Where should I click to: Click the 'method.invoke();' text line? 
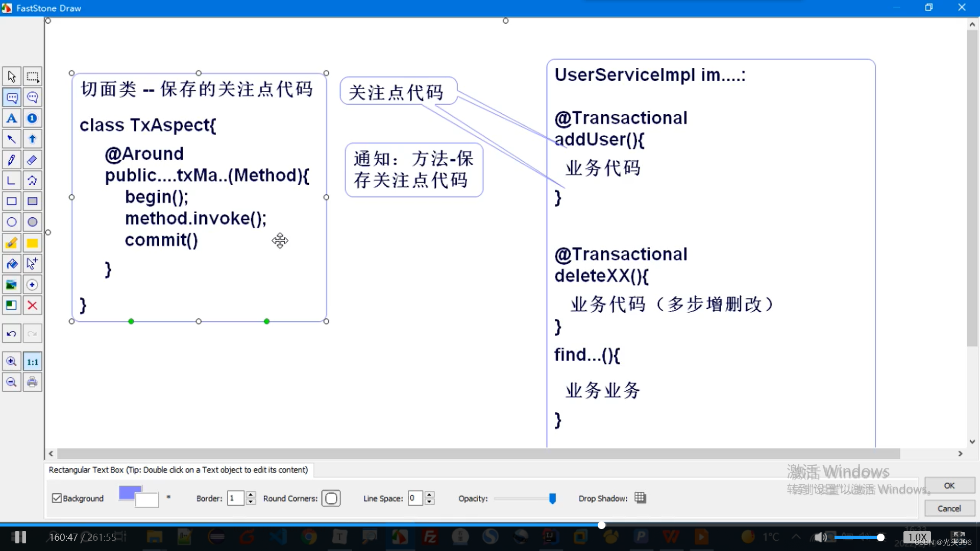coord(195,218)
